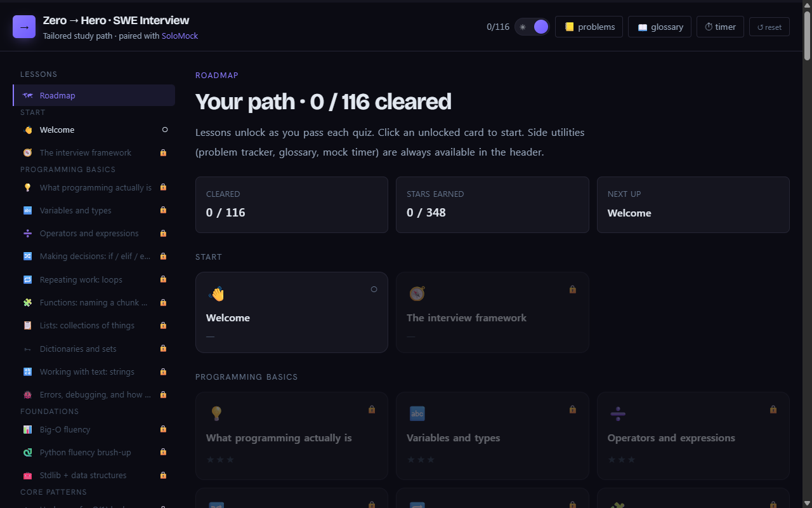The height and width of the screenshot is (508, 812).
Task: Click the waving hand icon beside sidebar Welcome
Action: (x=27, y=130)
